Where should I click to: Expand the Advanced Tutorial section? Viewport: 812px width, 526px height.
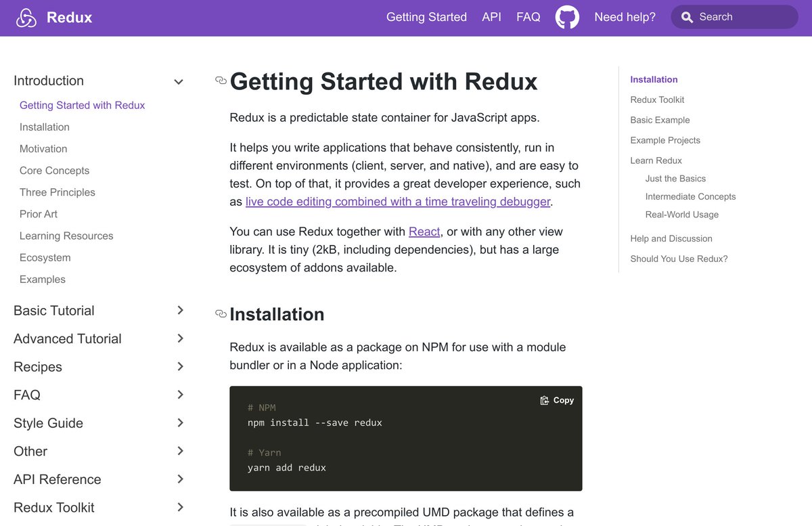[180, 338]
